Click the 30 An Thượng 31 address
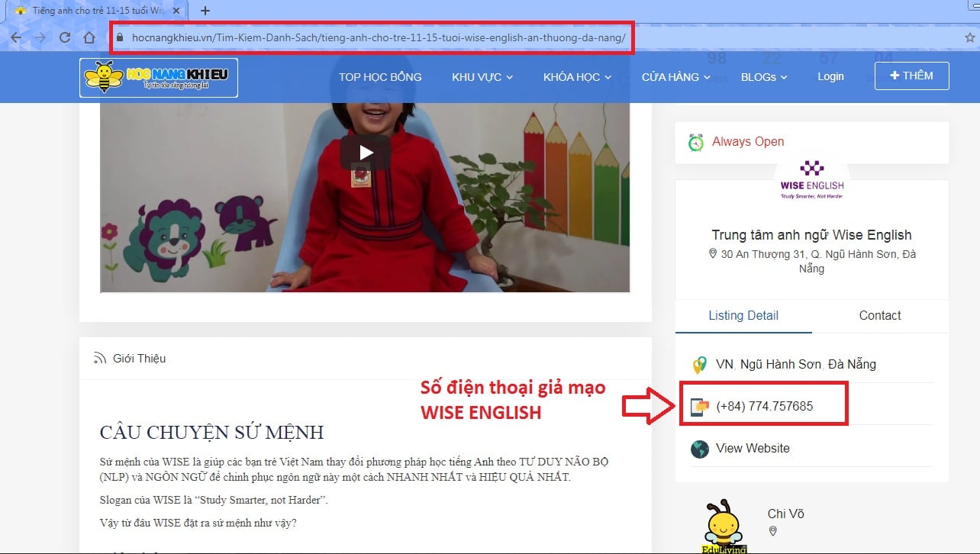The image size is (980, 554). click(x=812, y=261)
